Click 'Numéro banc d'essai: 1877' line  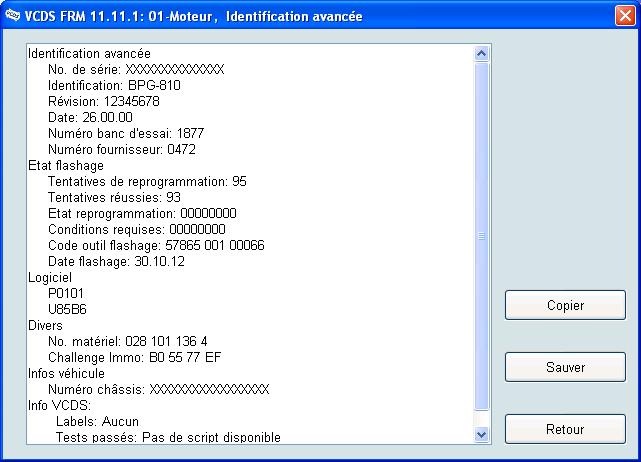[x=126, y=133]
